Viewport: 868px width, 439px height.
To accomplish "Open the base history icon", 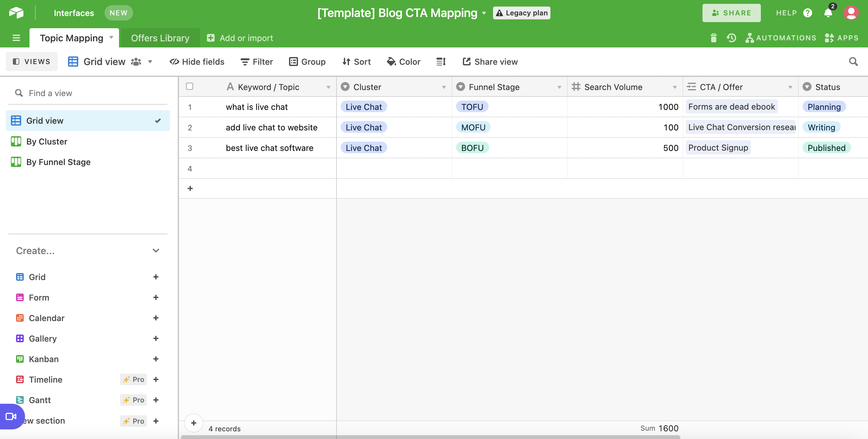I will point(731,38).
